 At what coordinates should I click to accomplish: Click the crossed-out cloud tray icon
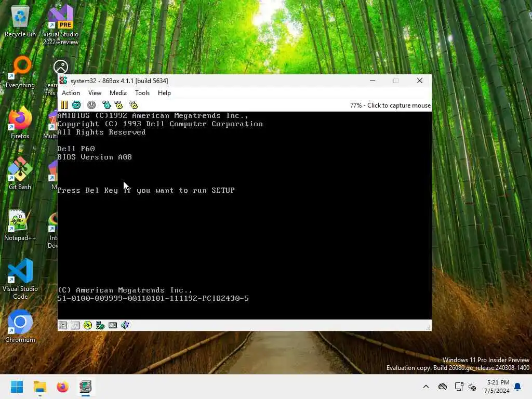443,387
